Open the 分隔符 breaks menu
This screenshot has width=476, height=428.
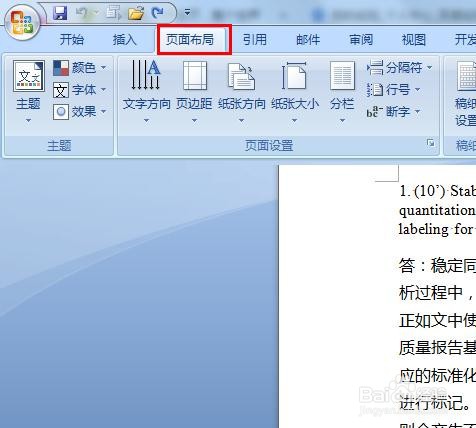pos(400,68)
